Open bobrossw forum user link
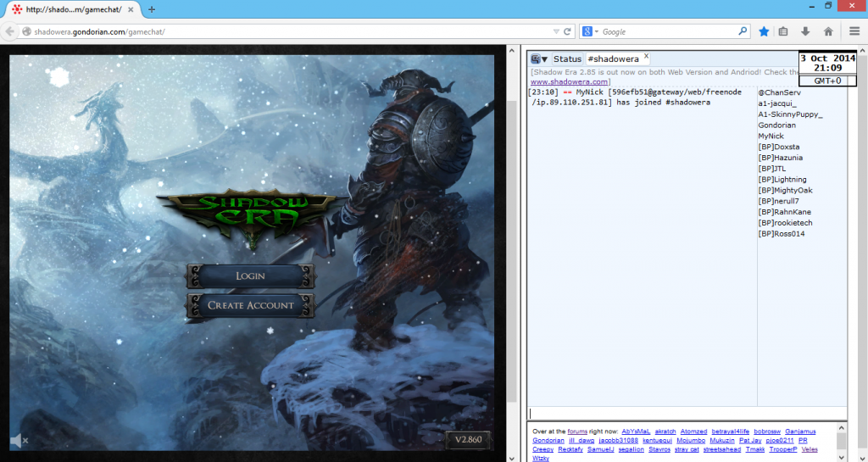The image size is (868, 462). tap(766, 431)
